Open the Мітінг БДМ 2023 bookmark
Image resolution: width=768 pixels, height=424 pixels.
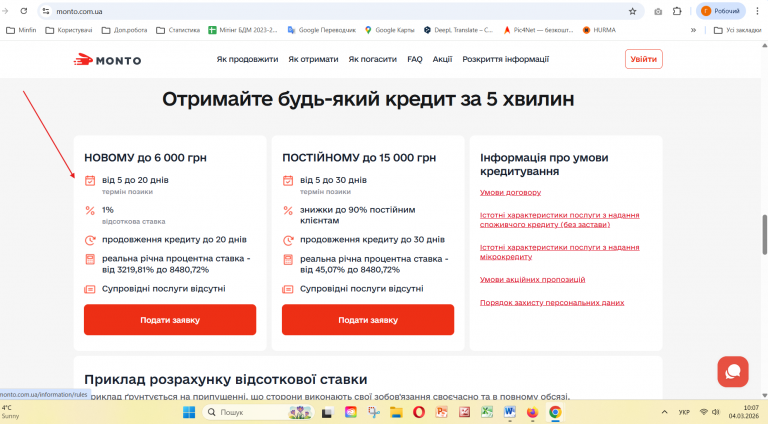point(243,30)
